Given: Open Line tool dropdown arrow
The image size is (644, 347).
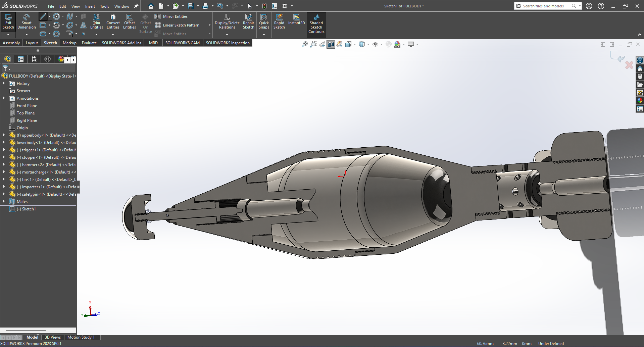Looking at the screenshot, I should 49,16.
